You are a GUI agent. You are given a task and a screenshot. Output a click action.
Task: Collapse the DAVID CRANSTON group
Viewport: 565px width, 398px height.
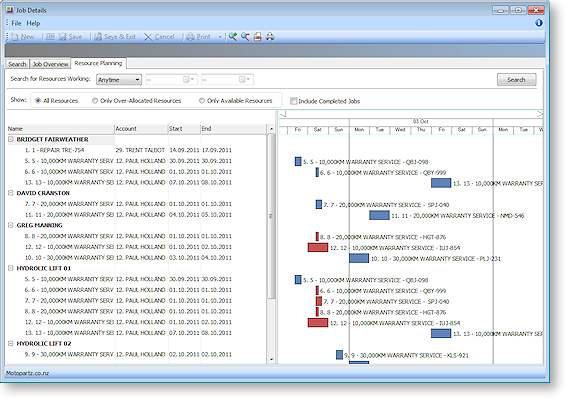11,193
